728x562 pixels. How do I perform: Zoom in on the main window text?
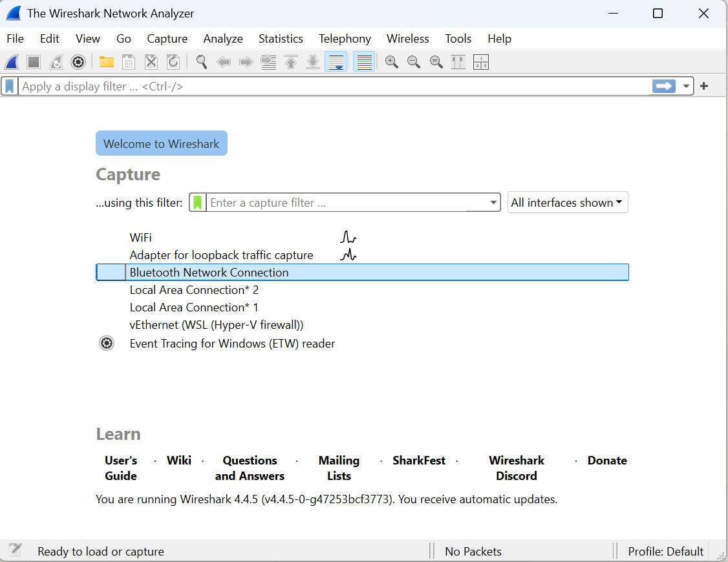click(x=391, y=62)
